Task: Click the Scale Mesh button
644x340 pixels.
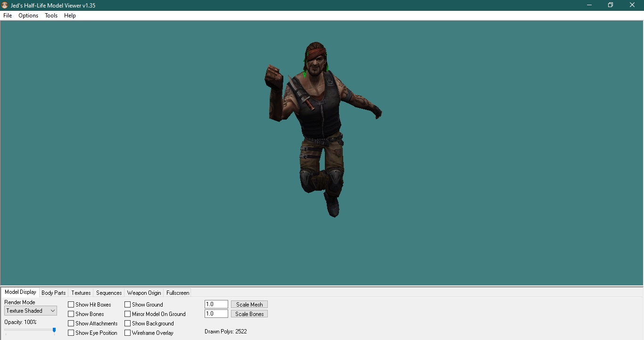Action: [x=249, y=304]
